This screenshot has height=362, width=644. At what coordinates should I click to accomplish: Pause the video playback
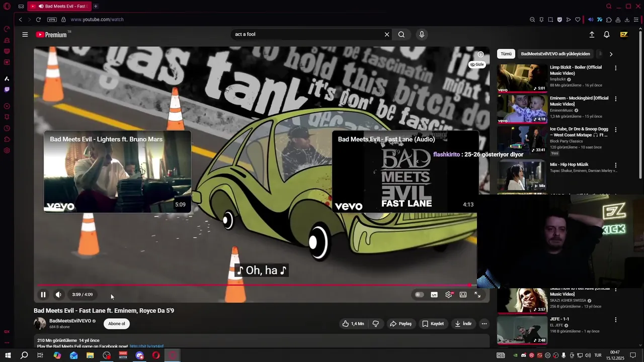(x=43, y=295)
